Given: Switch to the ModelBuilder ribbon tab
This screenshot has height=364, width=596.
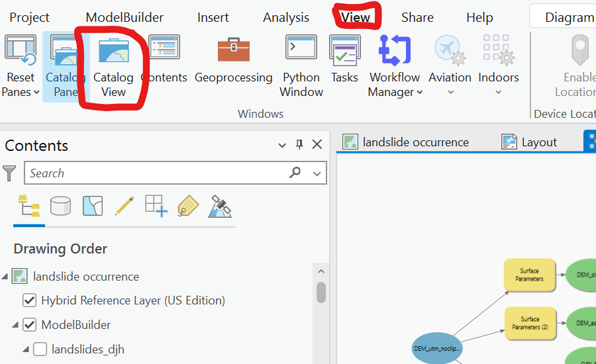Looking at the screenshot, I should click(124, 17).
